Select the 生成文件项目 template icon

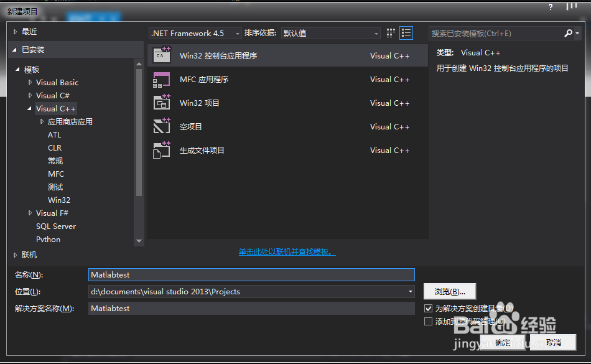point(161,150)
